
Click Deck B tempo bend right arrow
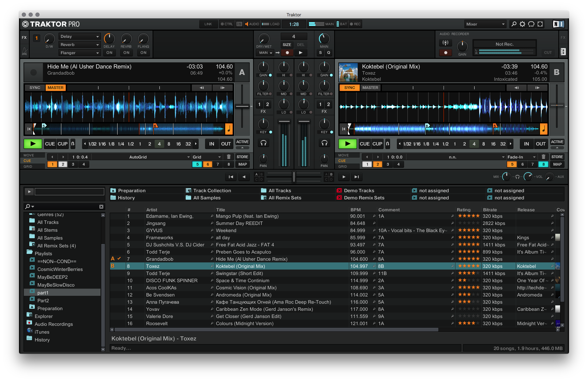click(537, 88)
